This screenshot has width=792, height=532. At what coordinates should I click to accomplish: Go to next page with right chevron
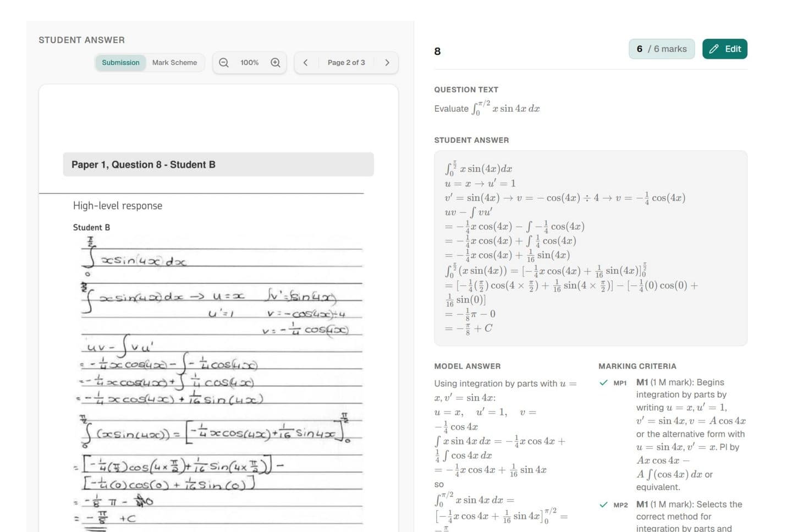387,63
